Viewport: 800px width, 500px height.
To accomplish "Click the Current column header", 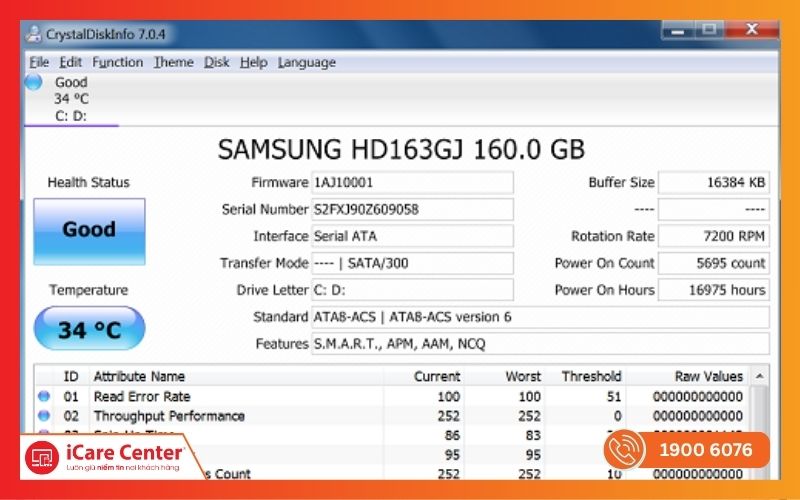I will point(424,377).
